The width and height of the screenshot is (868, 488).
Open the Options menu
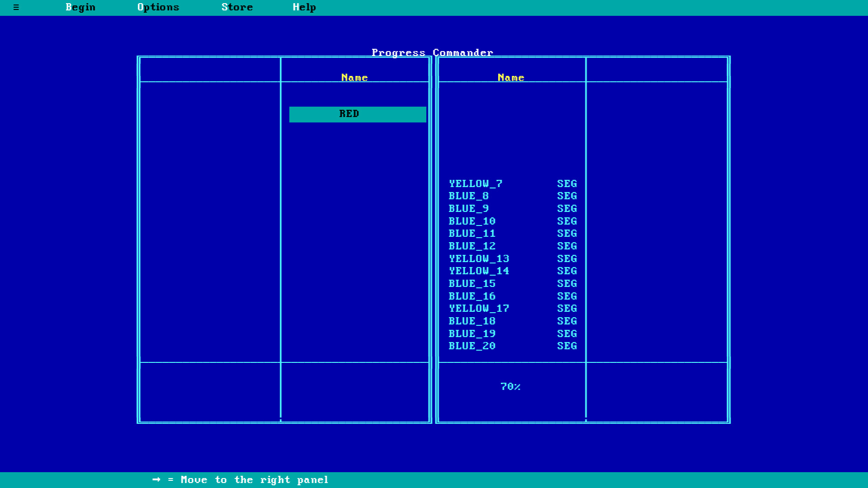158,7
